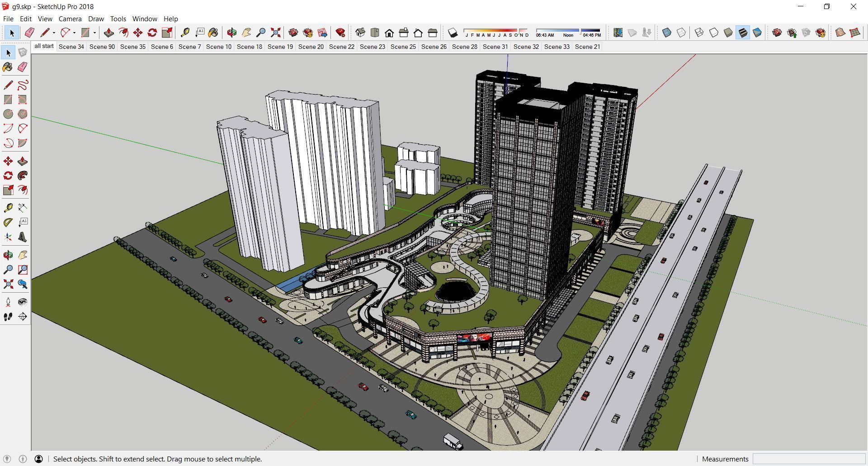Open the Sandbox From Contours tool
Viewport: 868px width, 466px height.
(x=840, y=33)
